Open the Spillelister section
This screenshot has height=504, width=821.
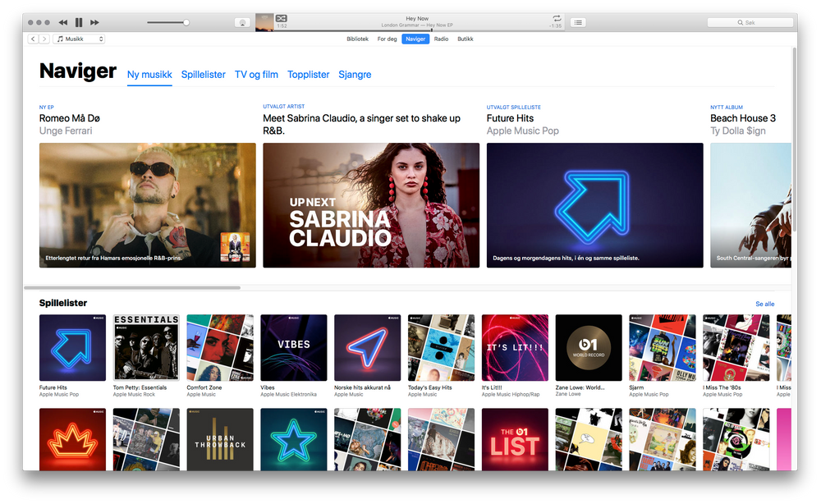(x=203, y=75)
